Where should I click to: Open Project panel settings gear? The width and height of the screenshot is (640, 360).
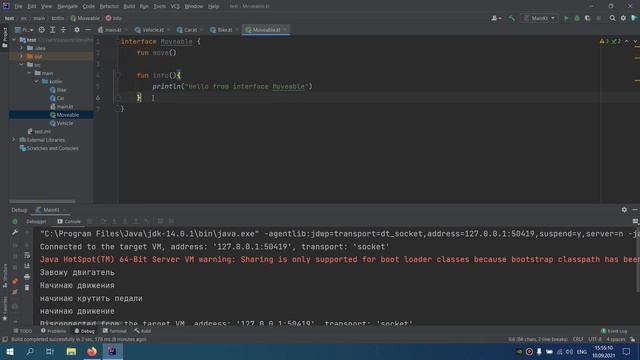[77, 30]
